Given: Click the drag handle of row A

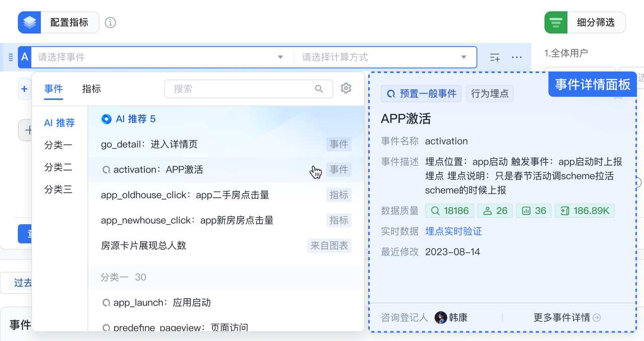Looking at the screenshot, I should point(11,57).
